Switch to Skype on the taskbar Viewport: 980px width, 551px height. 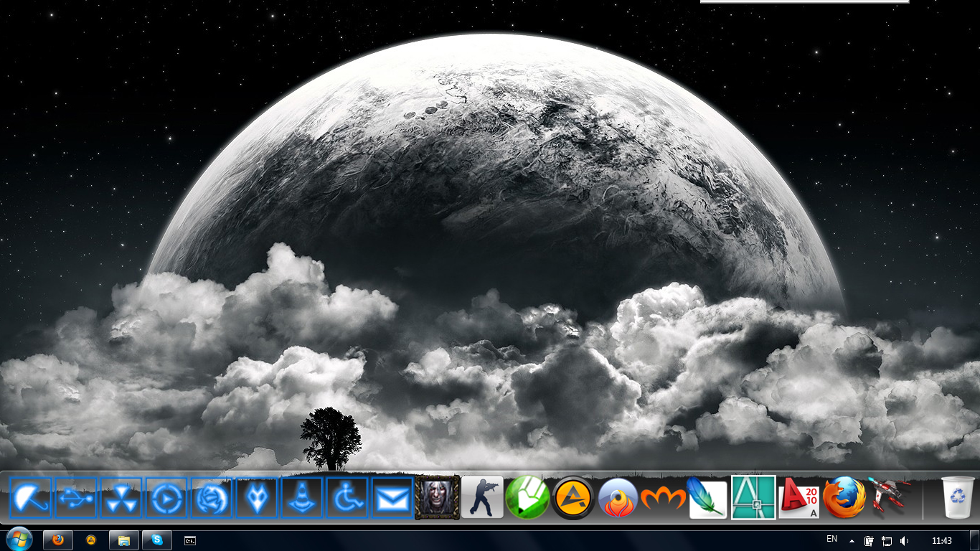[x=157, y=540]
